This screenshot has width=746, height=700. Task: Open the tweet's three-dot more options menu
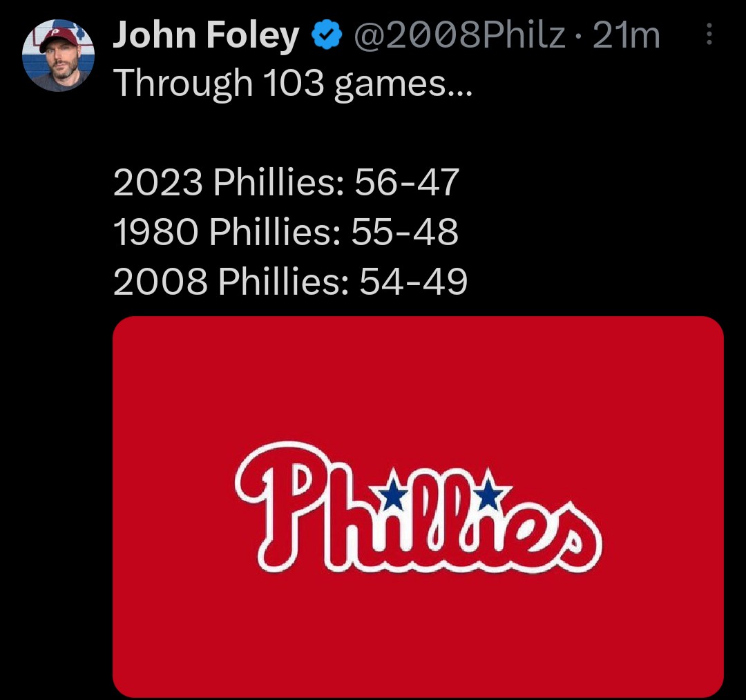(x=709, y=35)
